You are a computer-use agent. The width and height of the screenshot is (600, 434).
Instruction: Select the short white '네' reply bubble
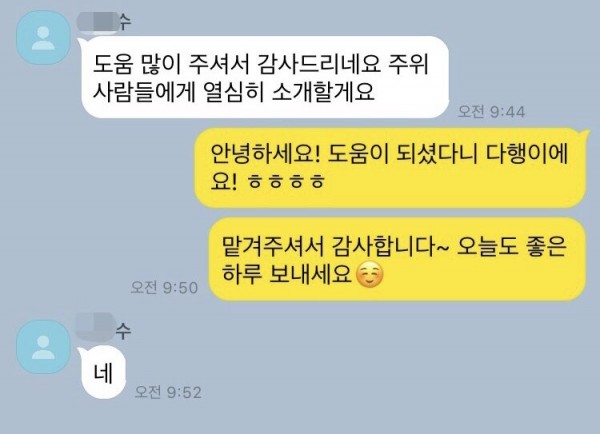coord(103,372)
